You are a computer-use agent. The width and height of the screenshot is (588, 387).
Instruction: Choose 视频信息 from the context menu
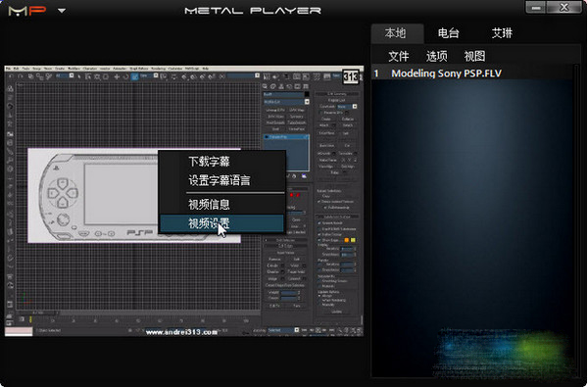pyautogui.click(x=221, y=205)
